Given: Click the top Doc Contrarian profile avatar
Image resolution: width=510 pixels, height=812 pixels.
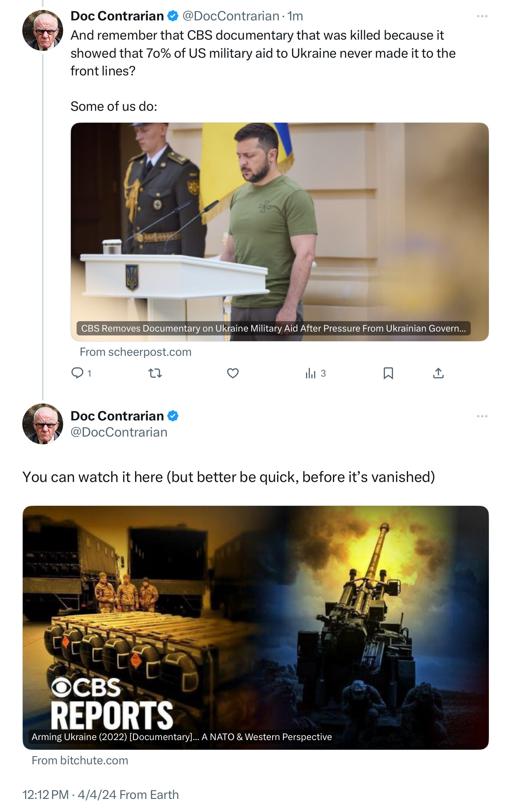Looking at the screenshot, I should click(x=43, y=30).
